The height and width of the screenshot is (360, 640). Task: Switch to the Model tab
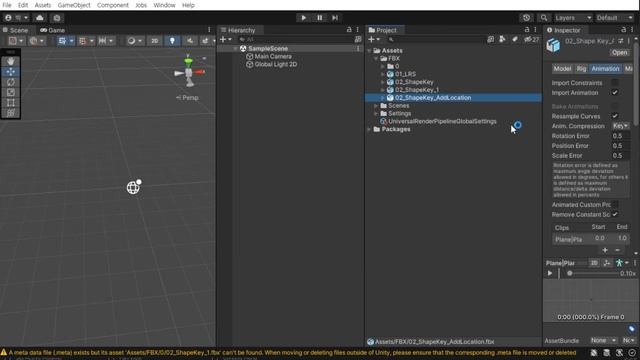562,69
